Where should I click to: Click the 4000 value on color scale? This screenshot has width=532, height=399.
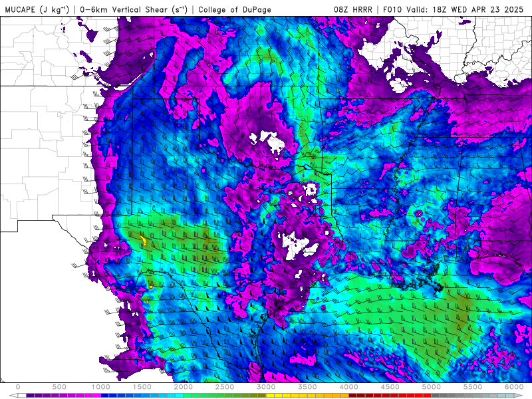click(348, 387)
